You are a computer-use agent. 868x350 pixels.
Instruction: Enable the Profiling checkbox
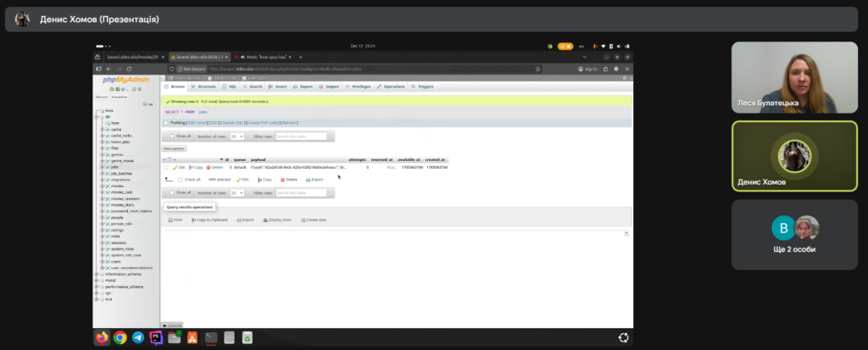[166, 123]
